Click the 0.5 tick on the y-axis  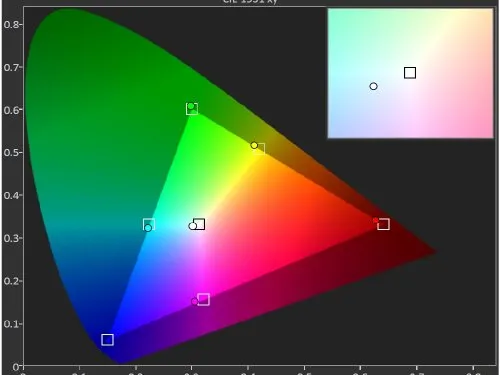pos(21,152)
